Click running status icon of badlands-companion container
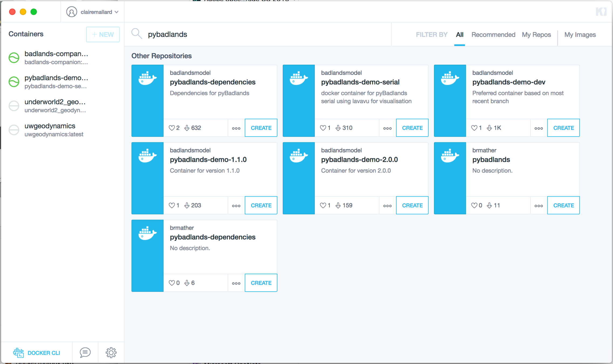The image size is (613, 364). [14, 58]
